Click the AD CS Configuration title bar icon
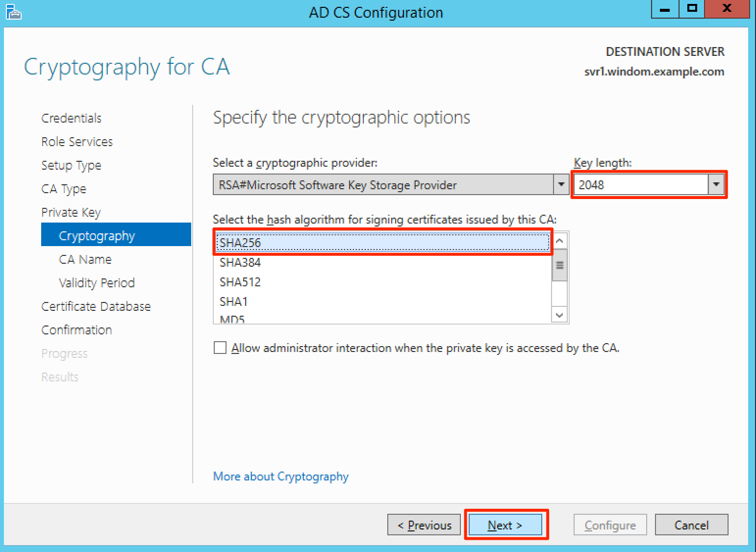756x552 pixels. point(13,12)
